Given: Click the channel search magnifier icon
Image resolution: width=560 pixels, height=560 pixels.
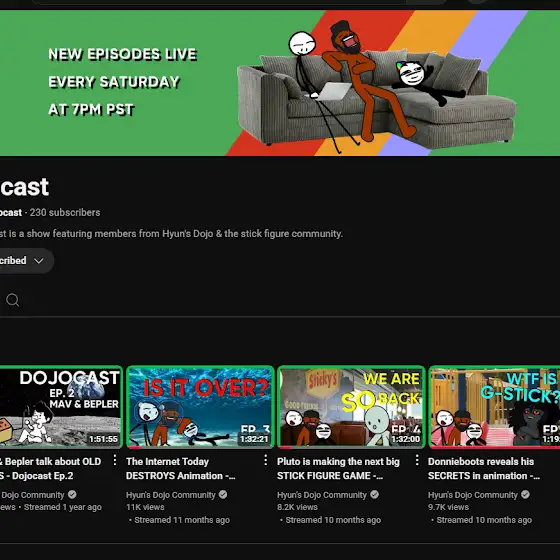Looking at the screenshot, I should coord(12,300).
